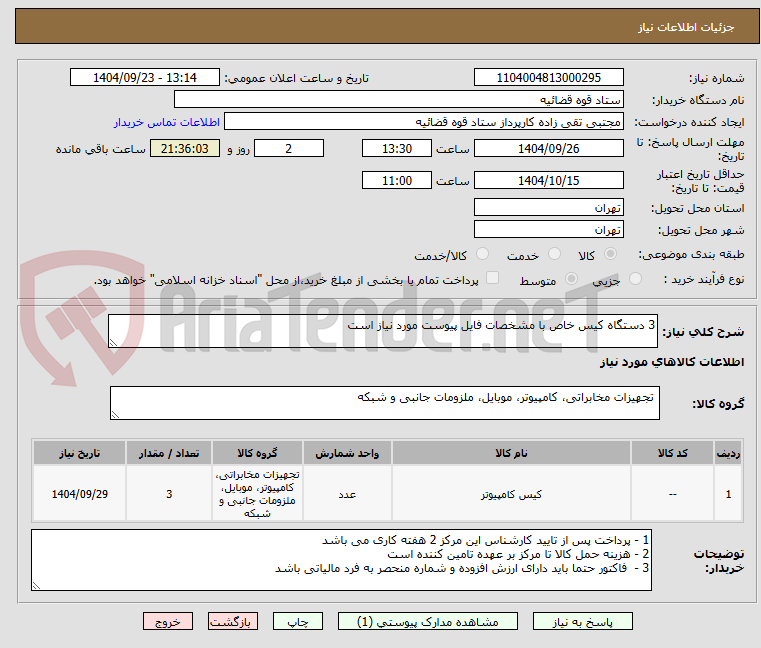Click the 13:30 deadline time field
This screenshot has width=761, height=648.
[x=397, y=148]
